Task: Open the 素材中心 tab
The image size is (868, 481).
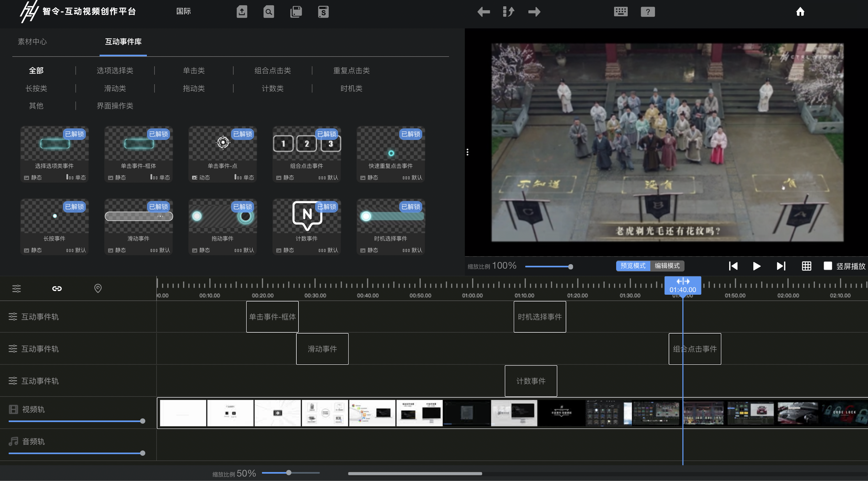Action: click(x=32, y=42)
